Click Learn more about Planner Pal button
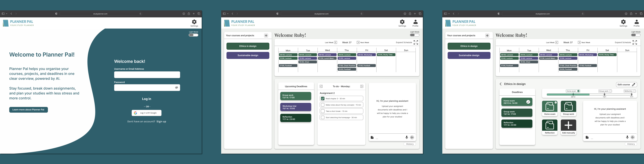644x164 pixels. click(28, 110)
